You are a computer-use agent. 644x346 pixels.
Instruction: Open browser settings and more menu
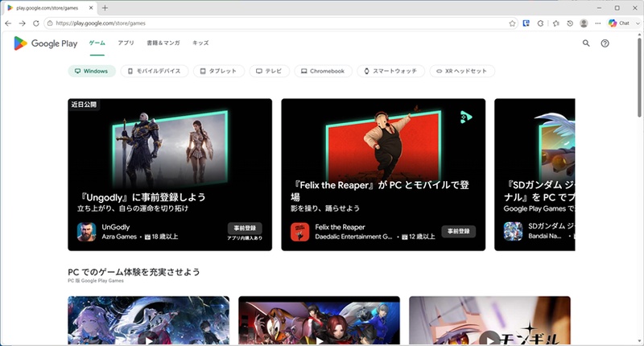tap(597, 23)
